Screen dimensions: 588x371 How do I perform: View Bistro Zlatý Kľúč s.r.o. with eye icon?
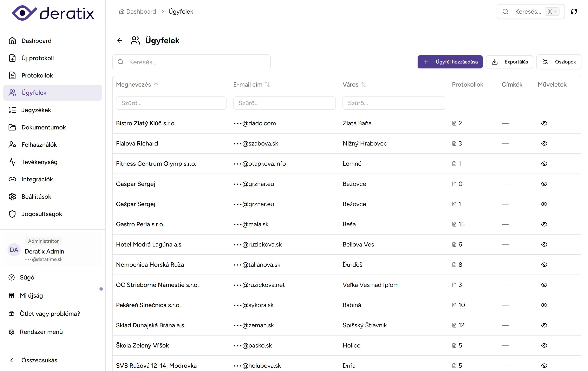pyautogui.click(x=544, y=123)
